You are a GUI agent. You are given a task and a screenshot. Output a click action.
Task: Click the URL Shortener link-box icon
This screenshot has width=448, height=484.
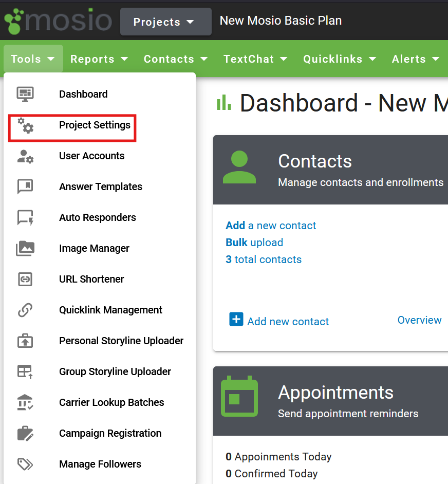pyautogui.click(x=25, y=280)
